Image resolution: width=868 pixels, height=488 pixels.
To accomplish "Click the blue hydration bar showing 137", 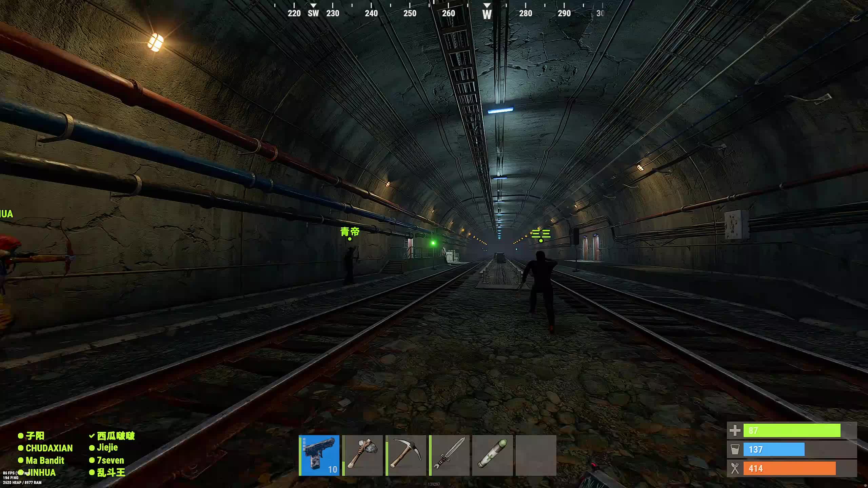I will point(774,450).
